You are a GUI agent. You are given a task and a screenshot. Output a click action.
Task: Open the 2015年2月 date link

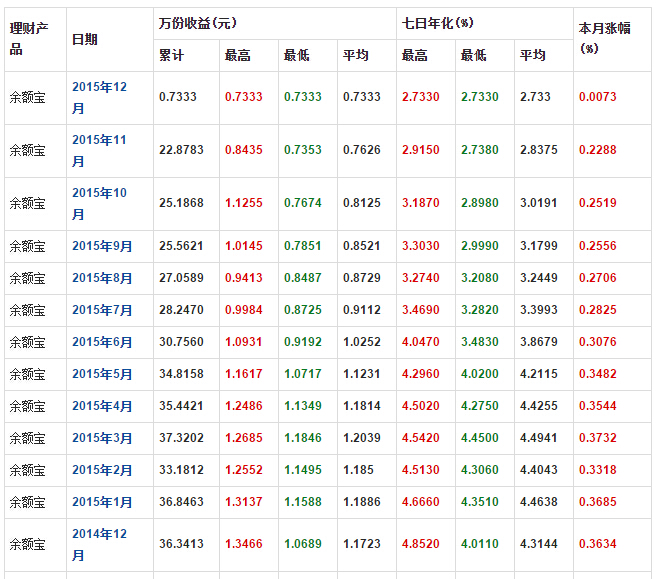(x=102, y=470)
